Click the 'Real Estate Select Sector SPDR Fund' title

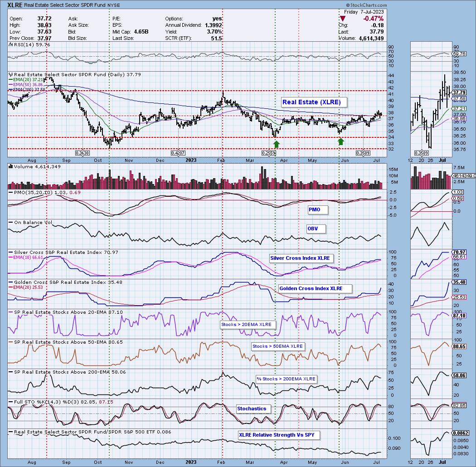point(65,5)
